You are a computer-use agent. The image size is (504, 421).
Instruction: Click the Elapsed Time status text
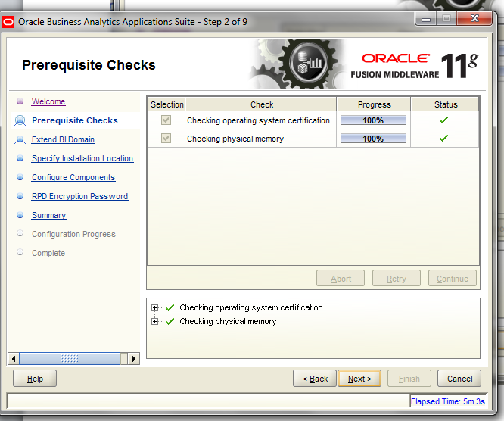pyautogui.click(x=448, y=401)
